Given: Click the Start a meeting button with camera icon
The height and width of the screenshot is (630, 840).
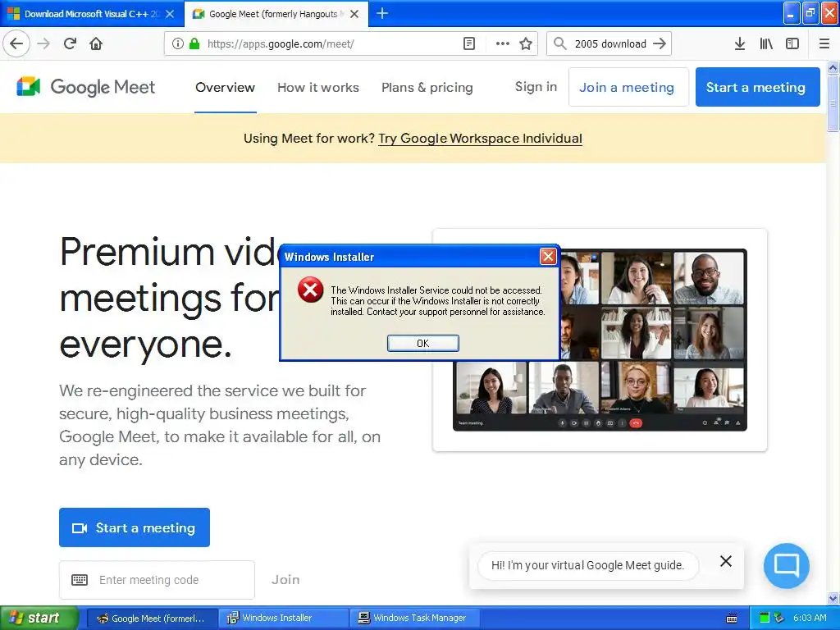Looking at the screenshot, I should click(135, 527).
